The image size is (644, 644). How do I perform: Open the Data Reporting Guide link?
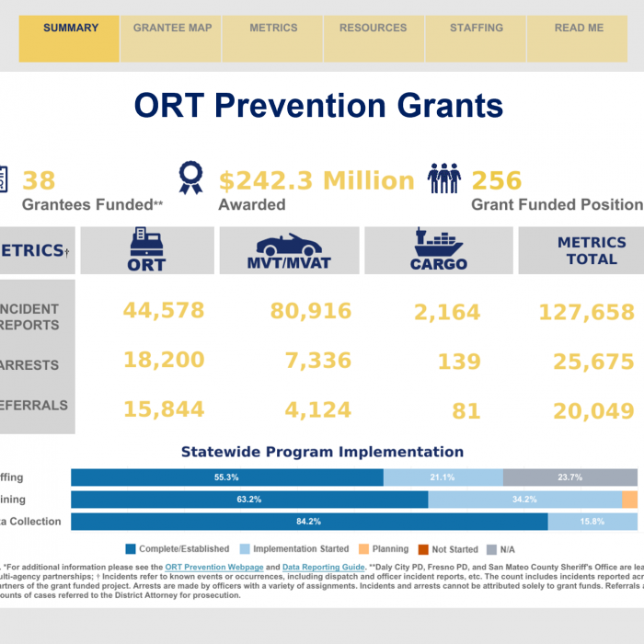click(324, 568)
